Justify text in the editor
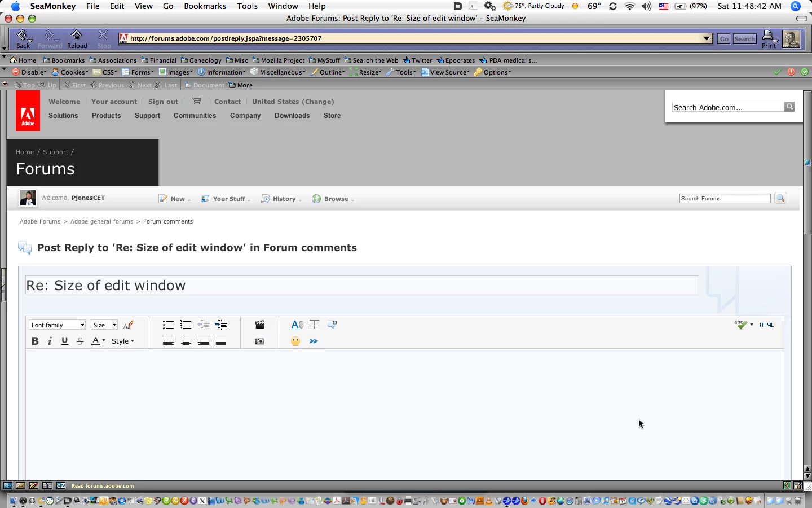 221,341
